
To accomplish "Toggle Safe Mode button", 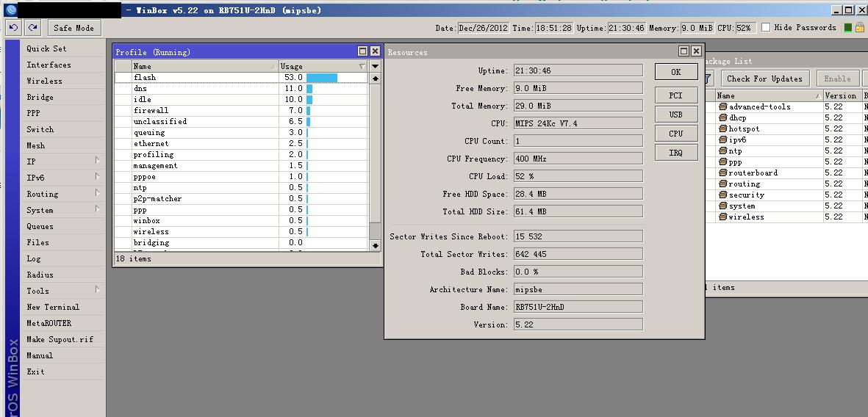I will [x=73, y=28].
